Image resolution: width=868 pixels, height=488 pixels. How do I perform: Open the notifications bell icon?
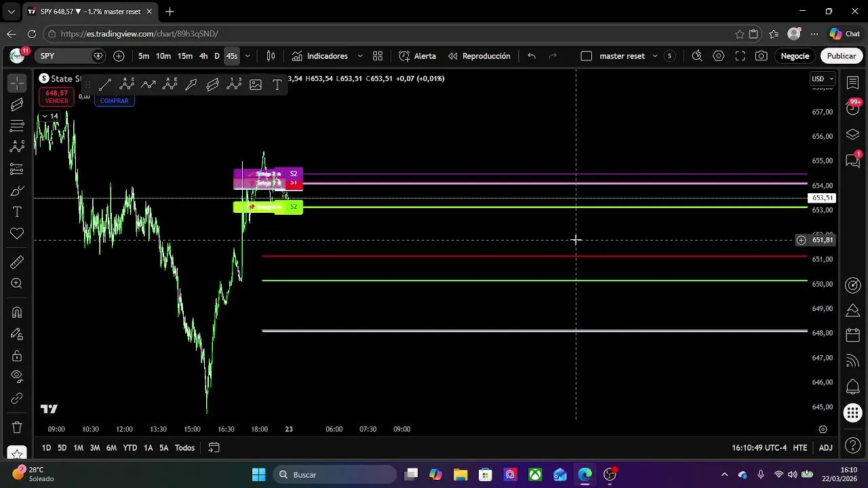point(853,387)
